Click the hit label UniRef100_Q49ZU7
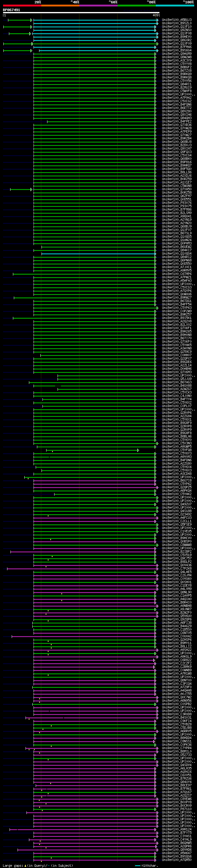Viewport: 197px width, 868px height. point(177,504)
